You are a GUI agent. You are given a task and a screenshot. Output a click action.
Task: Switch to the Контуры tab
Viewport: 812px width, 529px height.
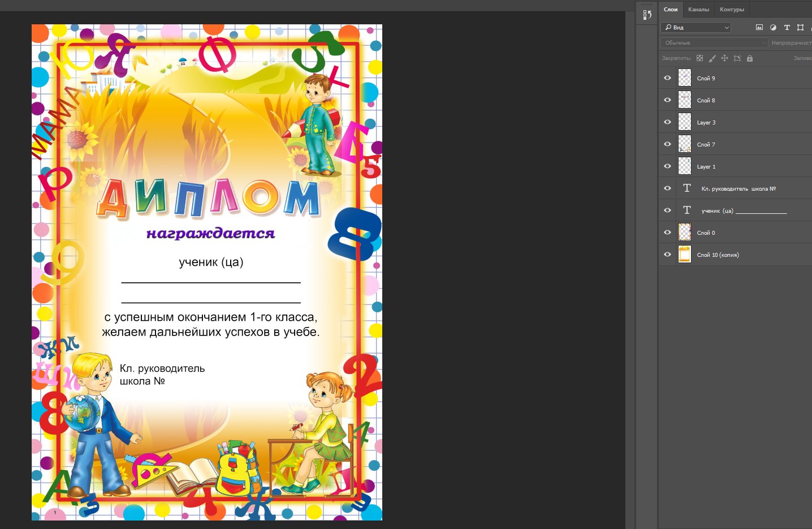click(x=732, y=10)
